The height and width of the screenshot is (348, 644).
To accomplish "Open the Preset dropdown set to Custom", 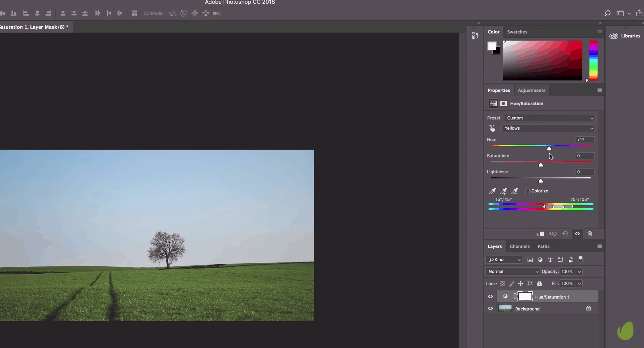I will pyautogui.click(x=549, y=118).
